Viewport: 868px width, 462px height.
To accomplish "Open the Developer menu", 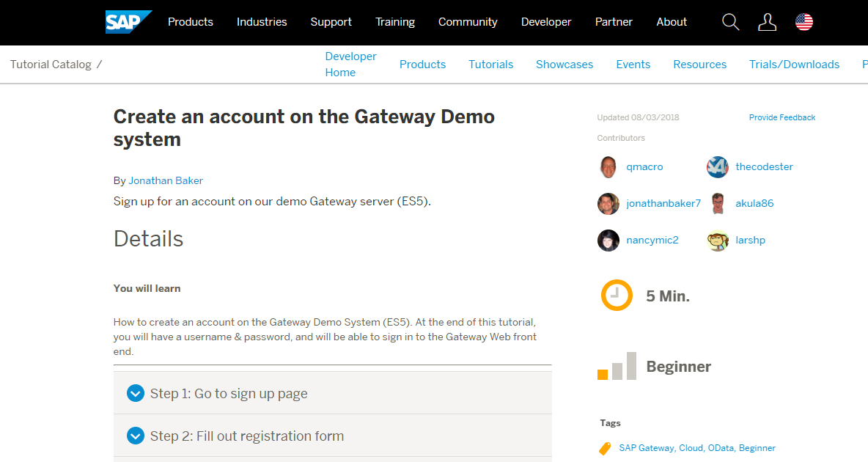I will click(546, 22).
